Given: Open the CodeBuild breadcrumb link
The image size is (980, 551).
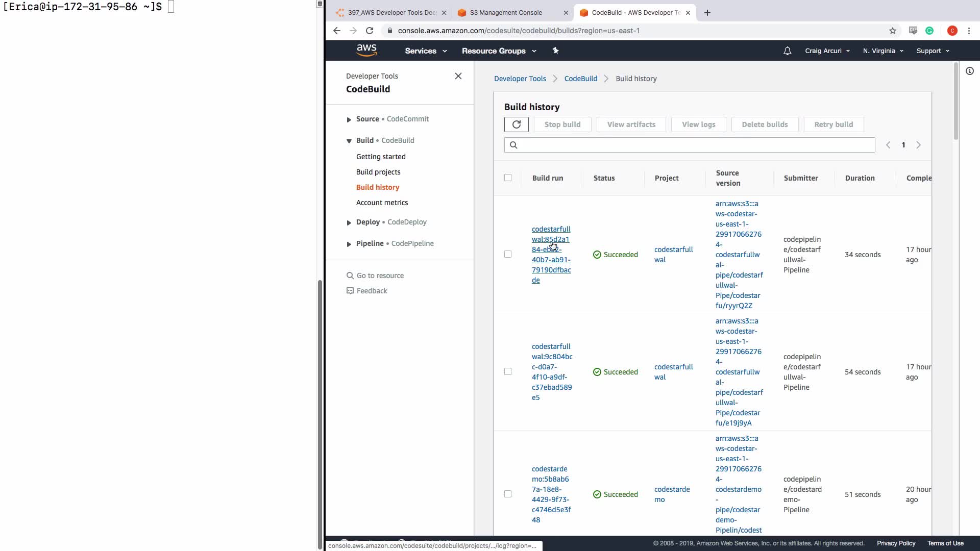Looking at the screenshot, I should click(x=580, y=79).
